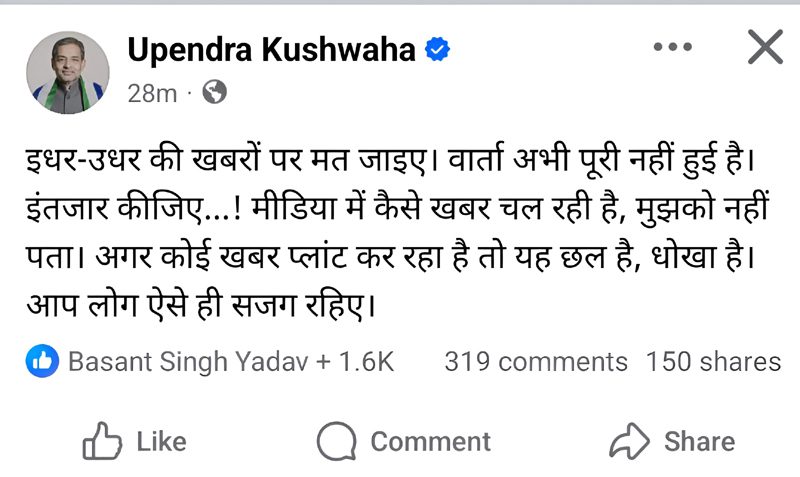Click the blue thumbs-up reaction icon
The height and width of the screenshot is (477, 800).
[43, 362]
